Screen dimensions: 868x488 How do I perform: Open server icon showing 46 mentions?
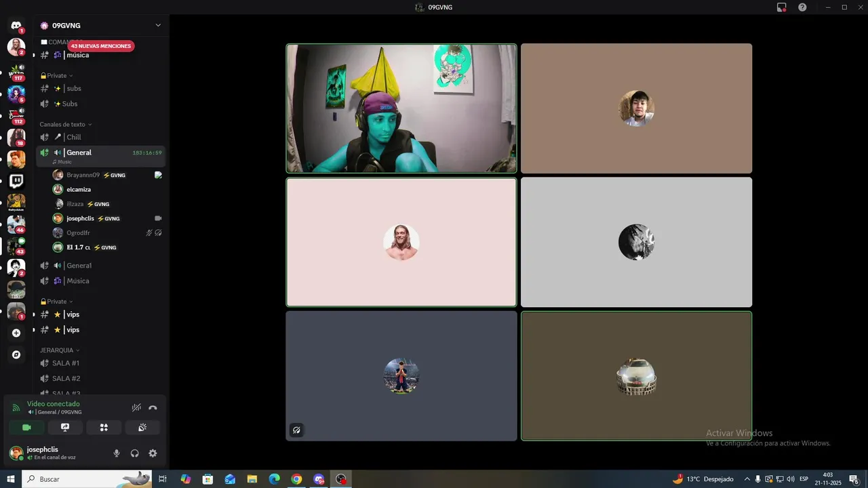click(x=16, y=224)
